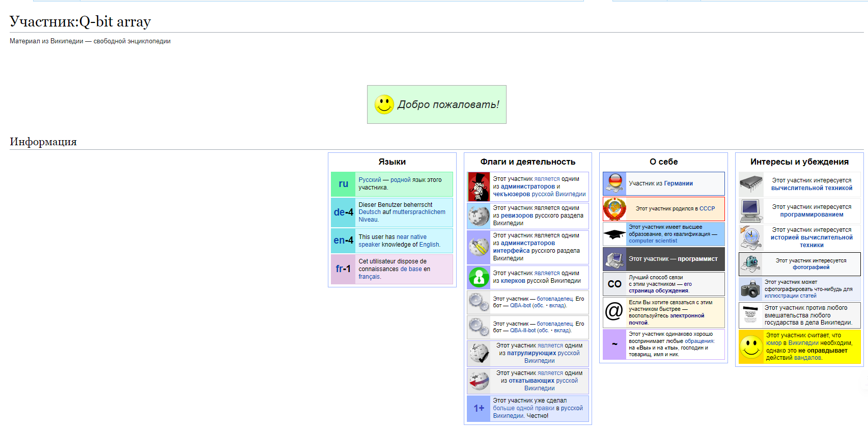The image size is (868, 426).
Task: Click the graduation cap icon
Action: pyautogui.click(x=615, y=234)
